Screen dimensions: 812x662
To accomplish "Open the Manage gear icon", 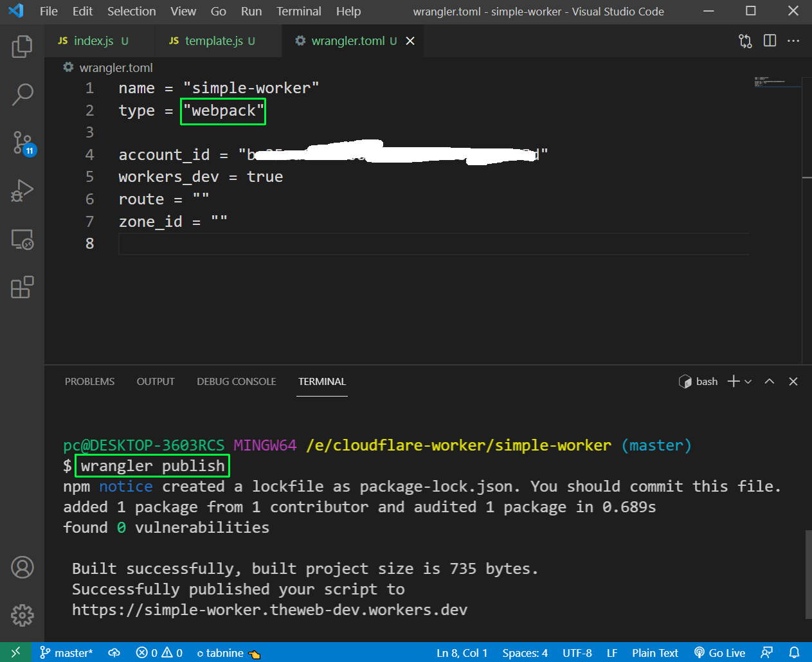I will 22,615.
